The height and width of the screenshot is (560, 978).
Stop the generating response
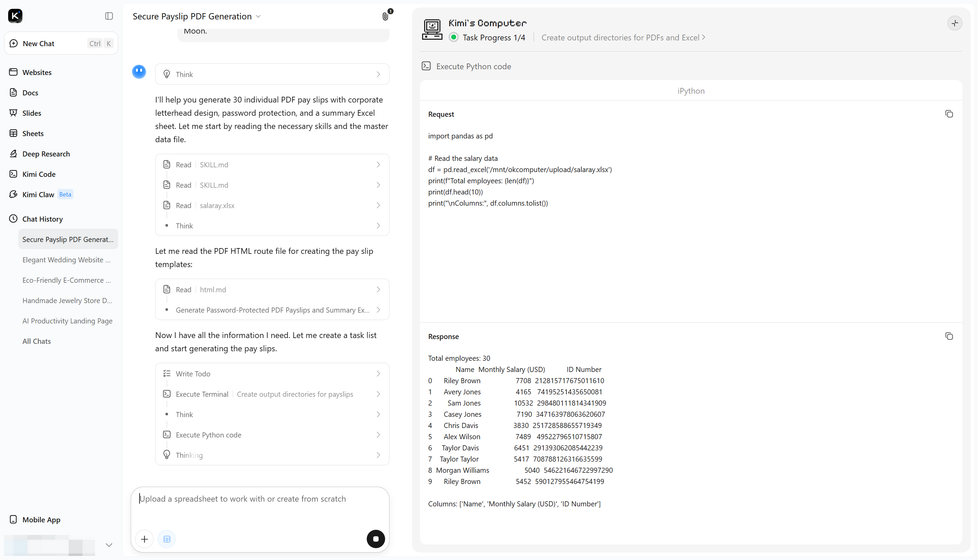pos(376,539)
